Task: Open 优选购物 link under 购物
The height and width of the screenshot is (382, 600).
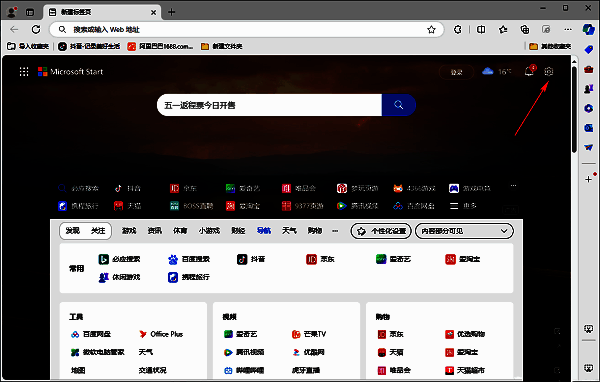Action: (x=465, y=334)
